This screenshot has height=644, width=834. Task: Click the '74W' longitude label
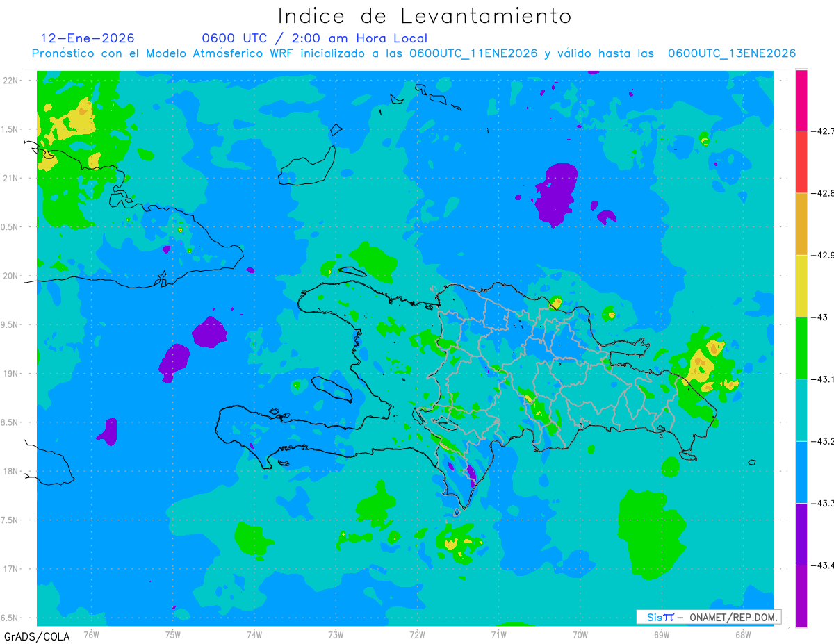(x=254, y=635)
